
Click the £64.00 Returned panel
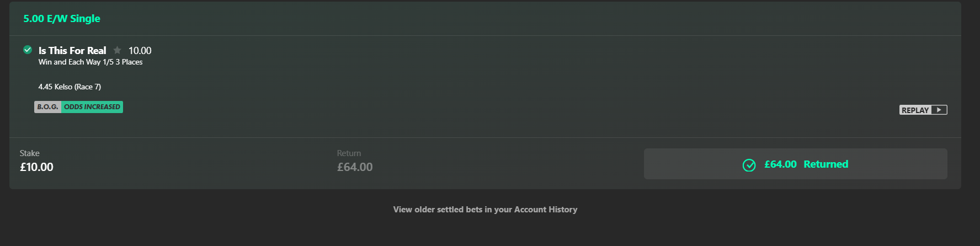[795, 164]
